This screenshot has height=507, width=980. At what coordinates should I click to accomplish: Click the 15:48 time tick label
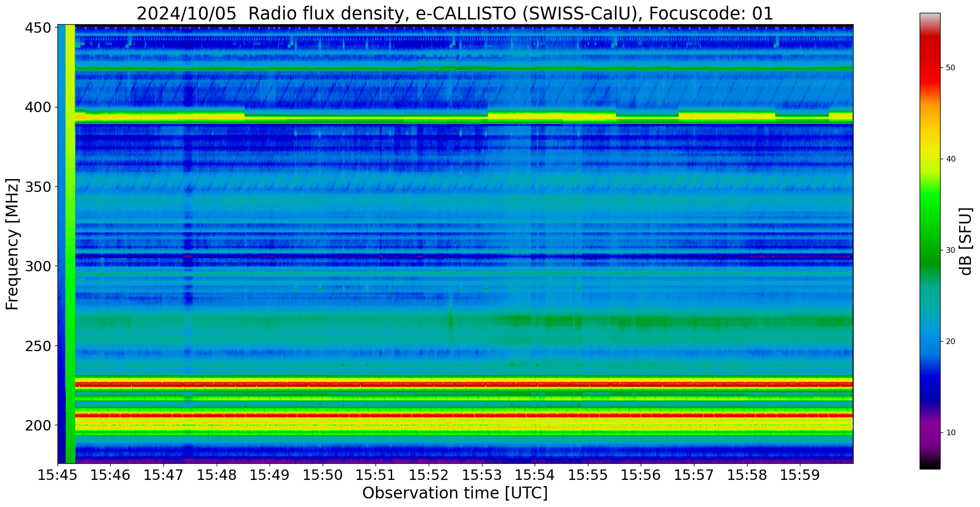click(x=217, y=475)
